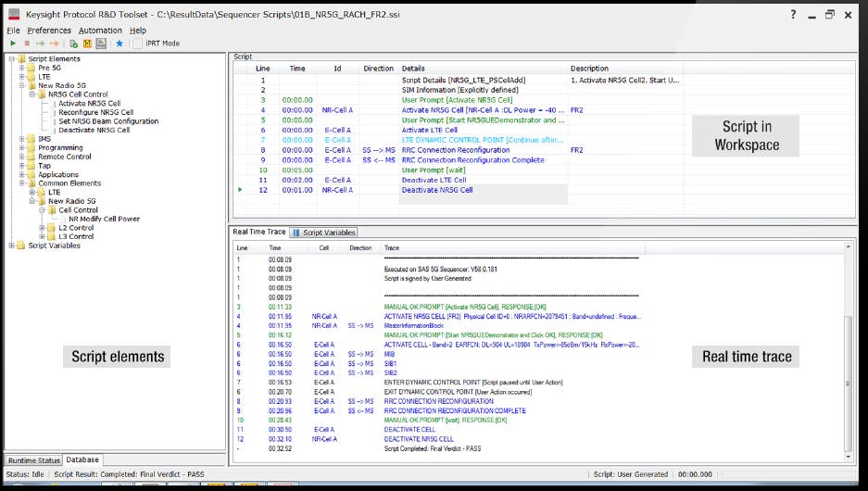Click the gray image toolbar icon
This screenshot has width=868, height=491.
[x=100, y=44]
